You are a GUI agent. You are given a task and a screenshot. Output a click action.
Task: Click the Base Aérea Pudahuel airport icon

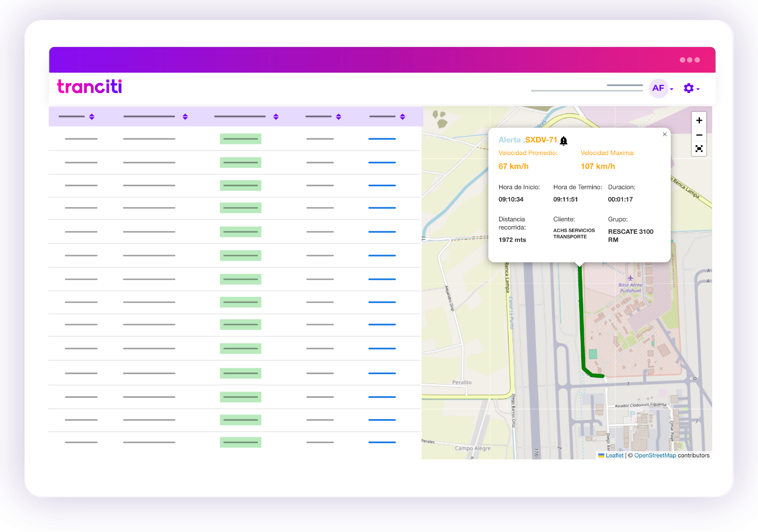[630, 278]
